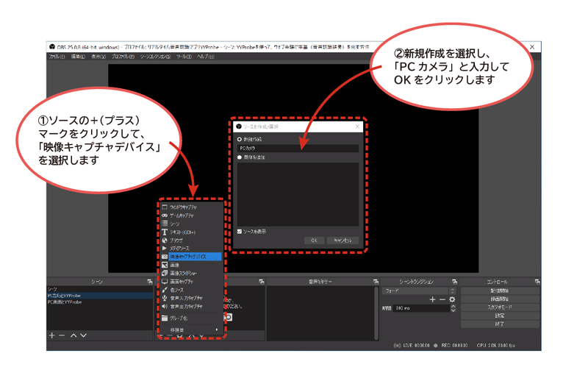The width and height of the screenshot is (588, 392).
Task: Click the play icon for Media Source
Action: pos(165,249)
